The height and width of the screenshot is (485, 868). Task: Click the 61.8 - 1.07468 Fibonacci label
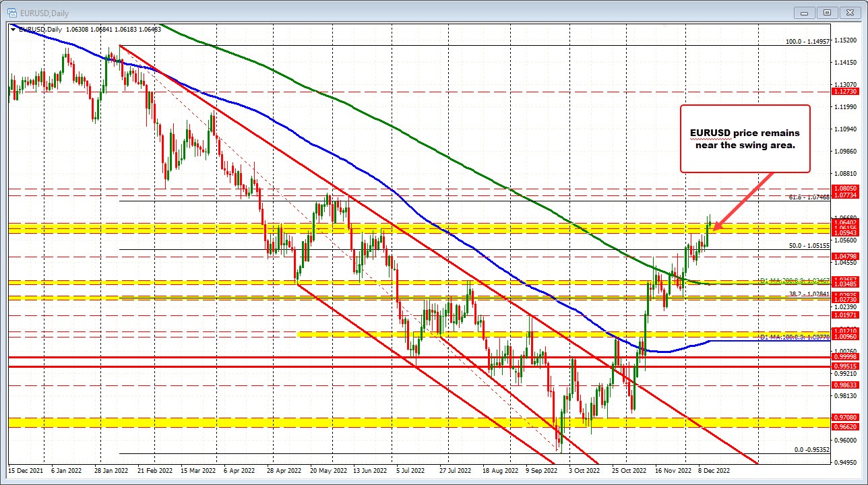point(809,197)
